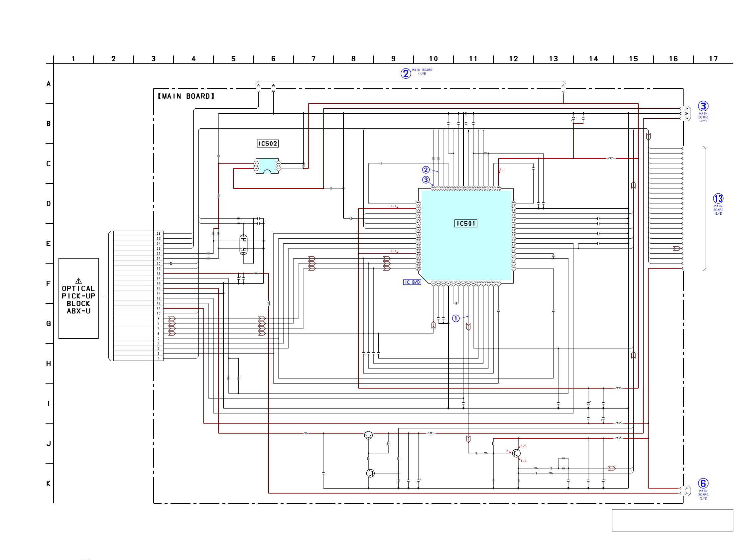The image size is (745, 560).
Task: Click grid row label A
Action: pyautogui.click(x=49, y=83)
